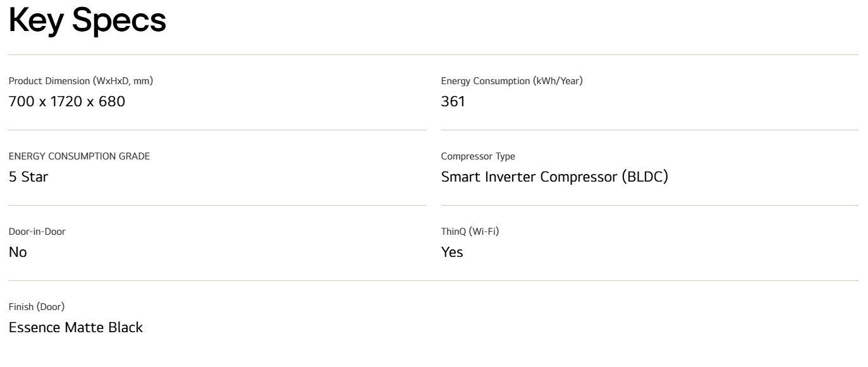Click the Compressor Type label

coord(478,156)
